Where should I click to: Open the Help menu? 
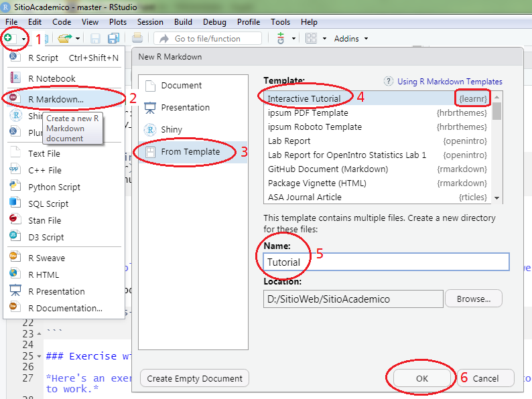coord(309,22)
